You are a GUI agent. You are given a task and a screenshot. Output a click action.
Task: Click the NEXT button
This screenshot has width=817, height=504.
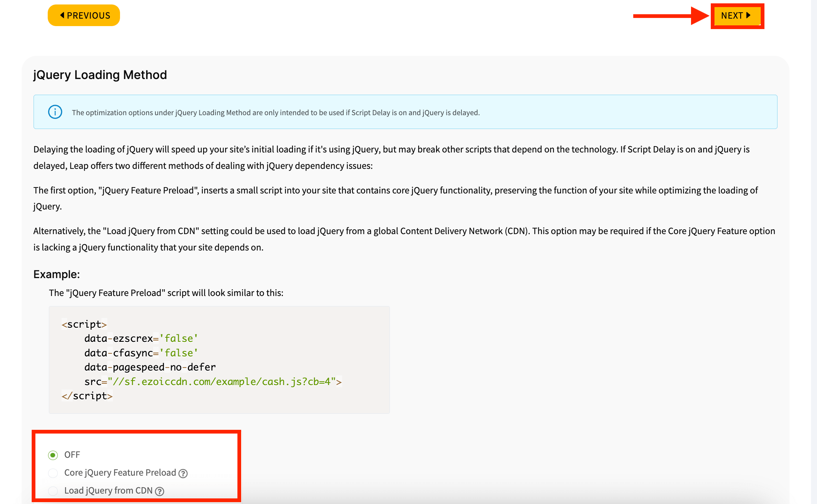point(737,16)
